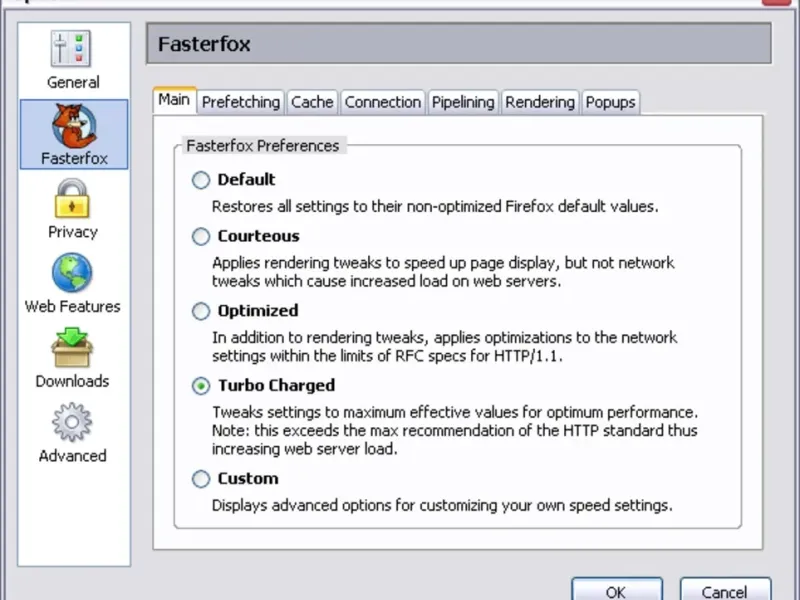Open the General settings icon
The height and width of the screenshot is (600, 800).
72,50
